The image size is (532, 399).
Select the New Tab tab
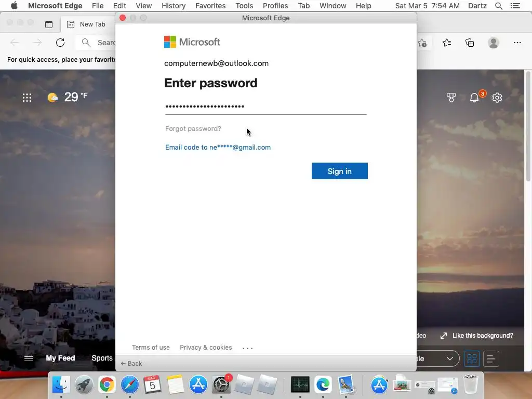[87, 24]
